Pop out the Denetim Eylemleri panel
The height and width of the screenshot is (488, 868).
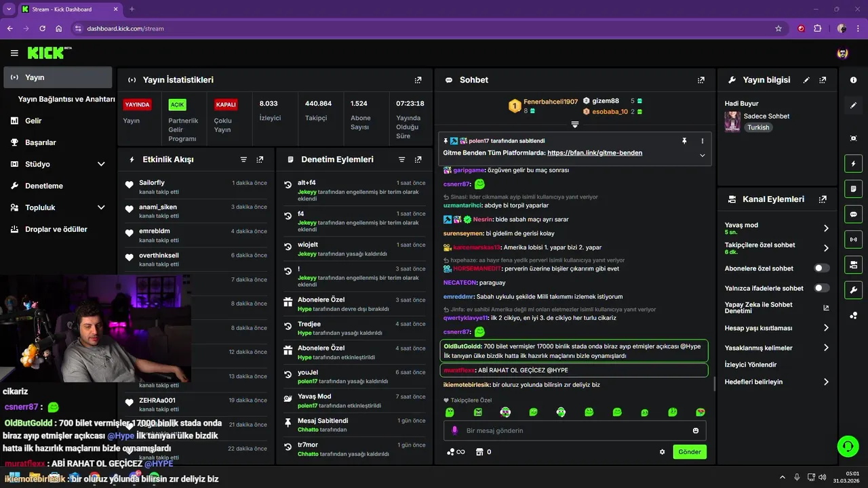(x=418, y=159)
